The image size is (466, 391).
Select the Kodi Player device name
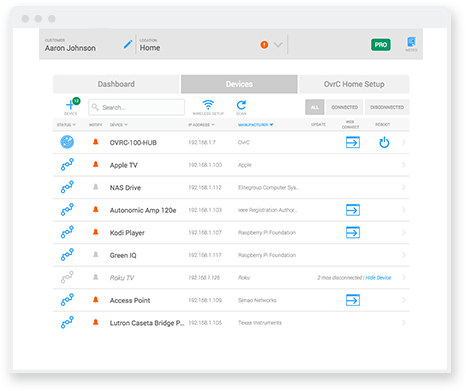127,233
